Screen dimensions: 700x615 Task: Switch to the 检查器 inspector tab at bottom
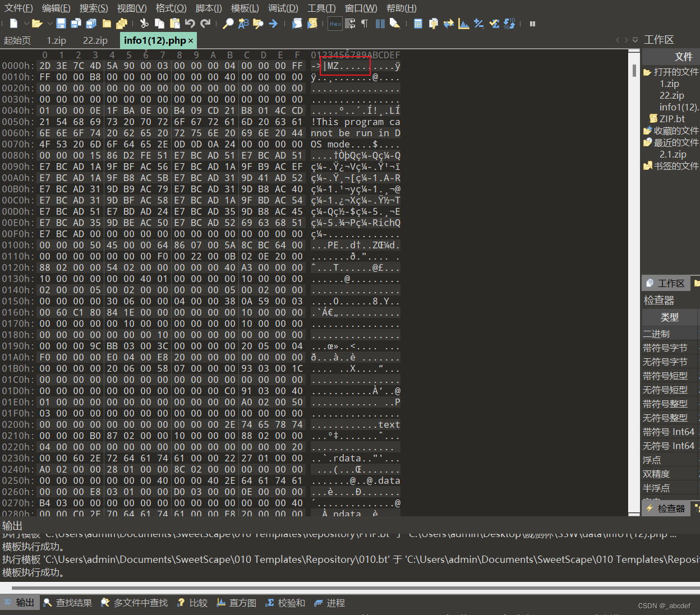coord(666,508)
